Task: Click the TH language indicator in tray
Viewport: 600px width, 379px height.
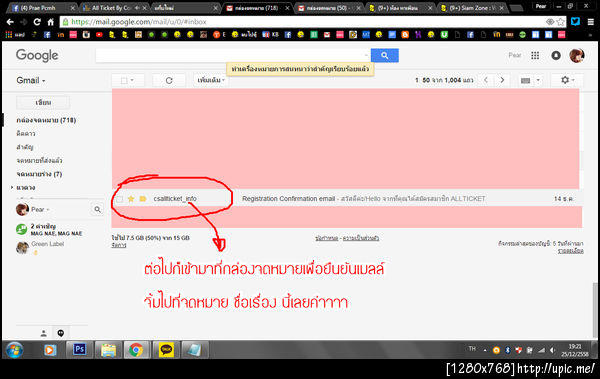Action: (x=472, y=349)
